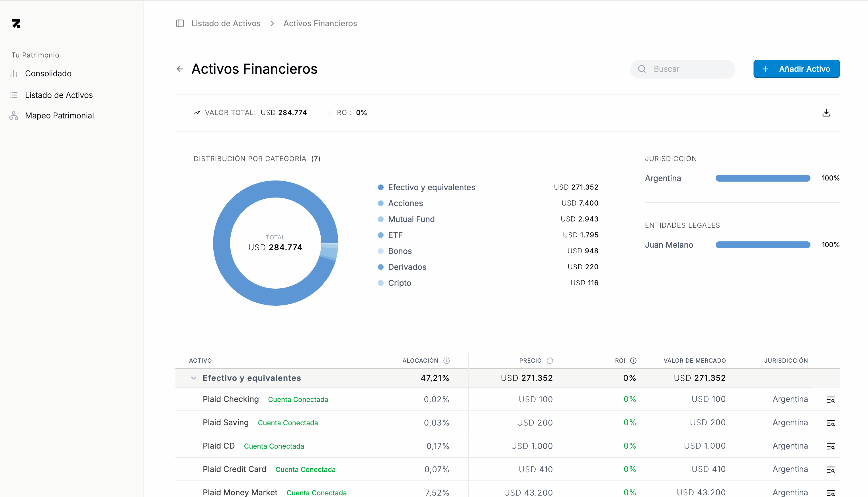Open Consolidado in the sidebar
This screenshot has height=497, width=868.
tap(48, 73)
